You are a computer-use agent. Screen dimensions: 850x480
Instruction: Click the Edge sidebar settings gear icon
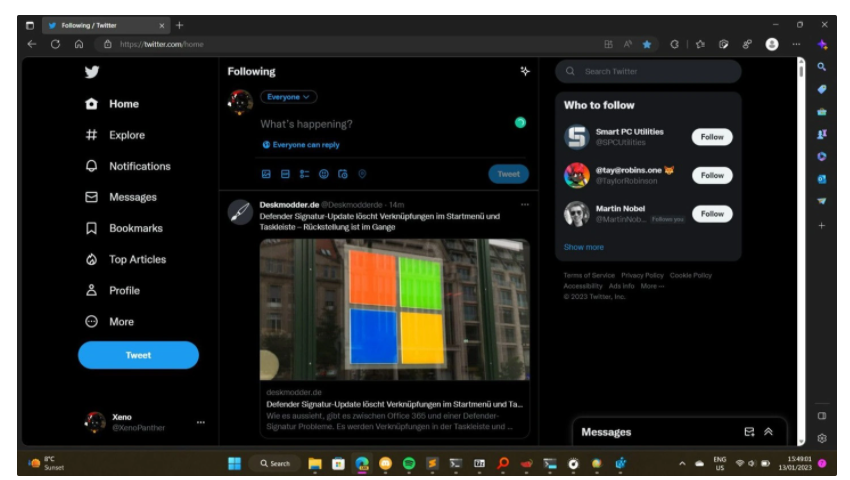click(822, 438)
